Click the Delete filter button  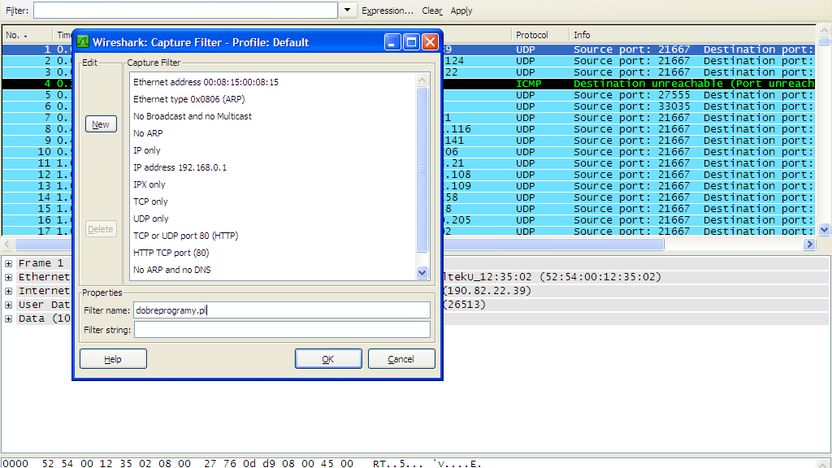(101, 229)
